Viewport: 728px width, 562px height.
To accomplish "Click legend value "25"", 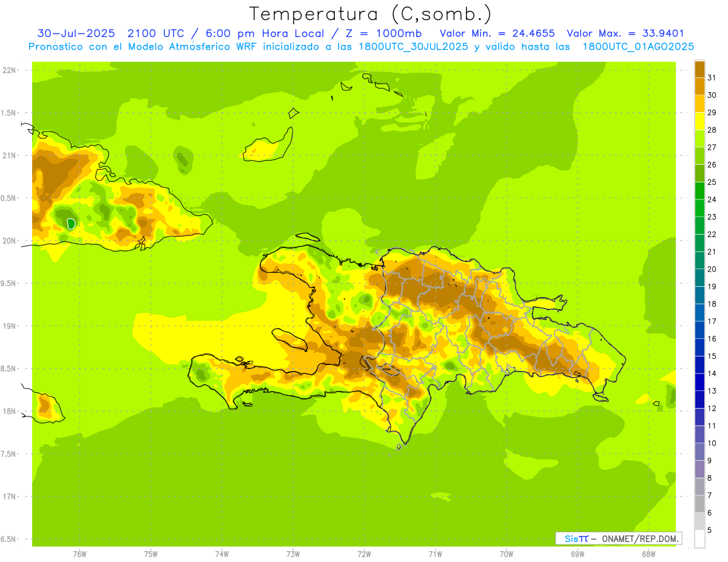I will [x=712, y=182].
